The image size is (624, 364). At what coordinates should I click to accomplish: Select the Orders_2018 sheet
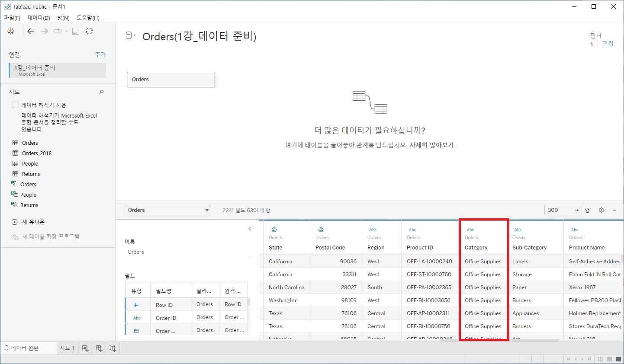coord(37,153)
